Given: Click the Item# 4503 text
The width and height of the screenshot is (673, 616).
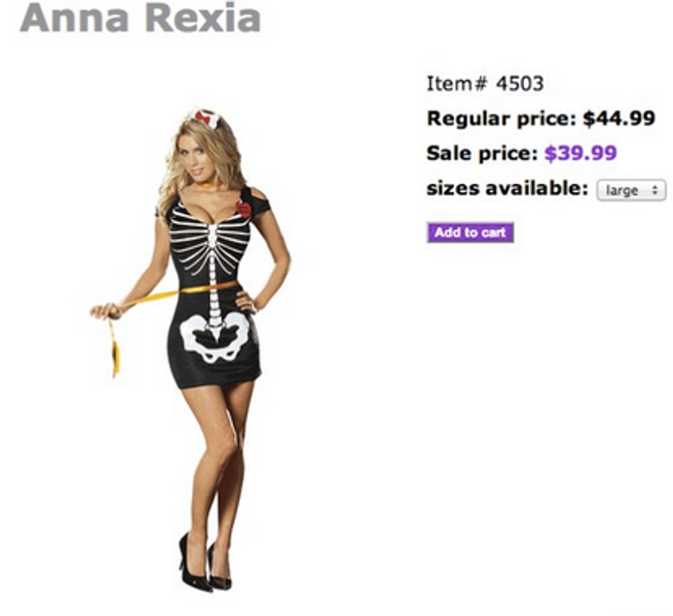Looking at the screenshot, I should [485, 83].
